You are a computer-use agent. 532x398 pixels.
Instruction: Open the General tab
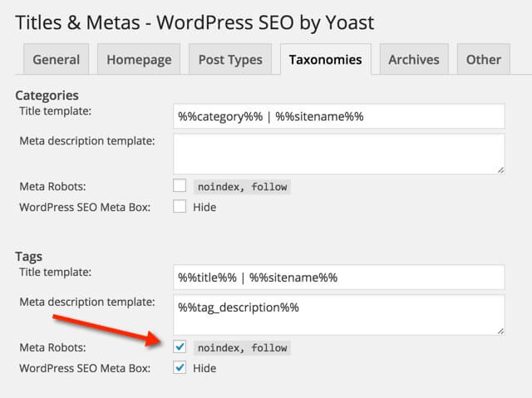tap(57, 59)
